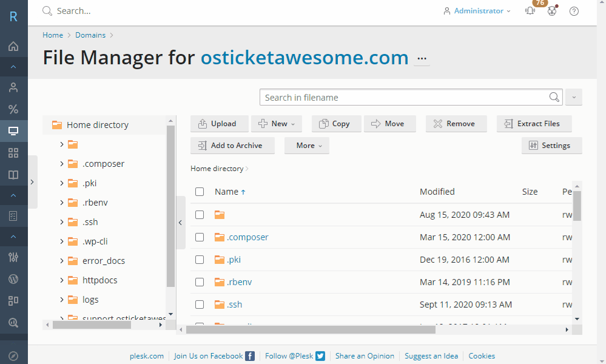Image resolution: width=606 pixels, height=364 pixels.
Task: Sort files by the Modified column
Action: point(437,192)
